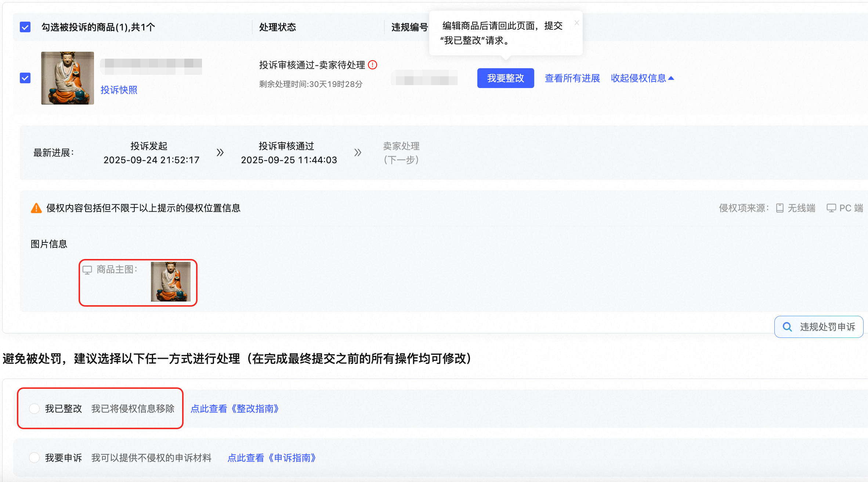The width and height of the screenshot is (868, 482).
Task: Open 查看所有进展 progress link
Action: tap(572, 78)
